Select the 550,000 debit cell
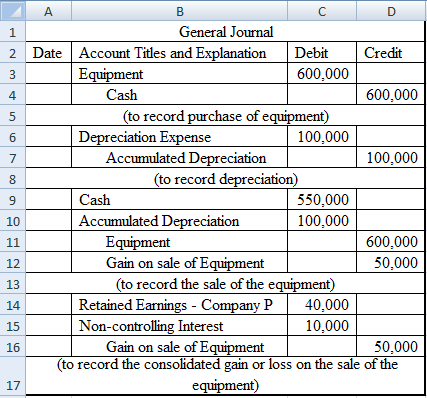This screenshot has width=427, height=398. pyautogui.click(x=322, y=200)
